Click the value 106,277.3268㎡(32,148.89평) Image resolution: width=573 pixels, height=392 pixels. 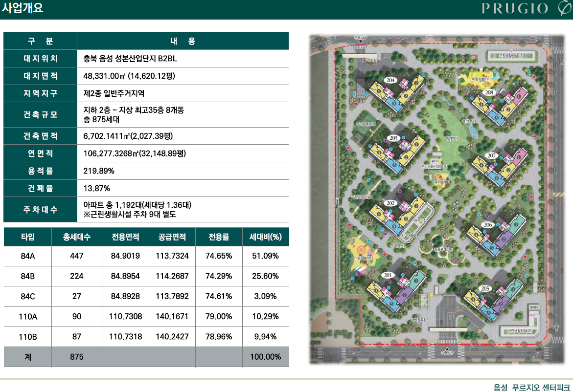[x=135, y=153]
